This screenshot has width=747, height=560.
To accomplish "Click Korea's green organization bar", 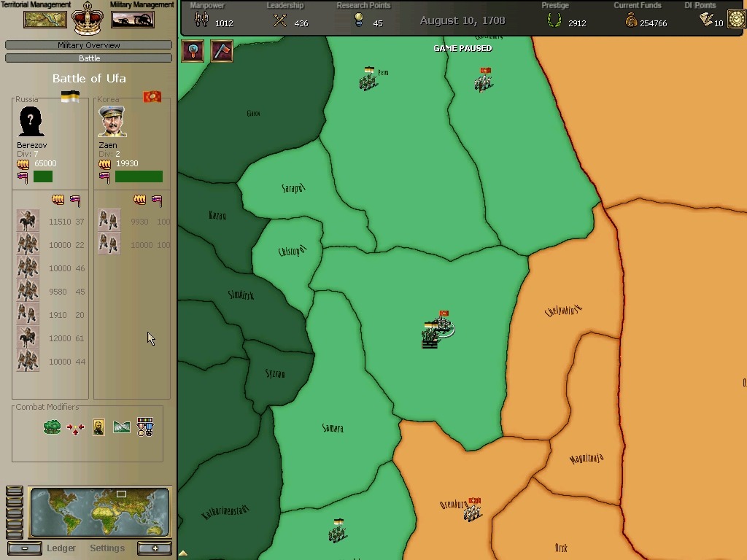I will pos(139,176).
